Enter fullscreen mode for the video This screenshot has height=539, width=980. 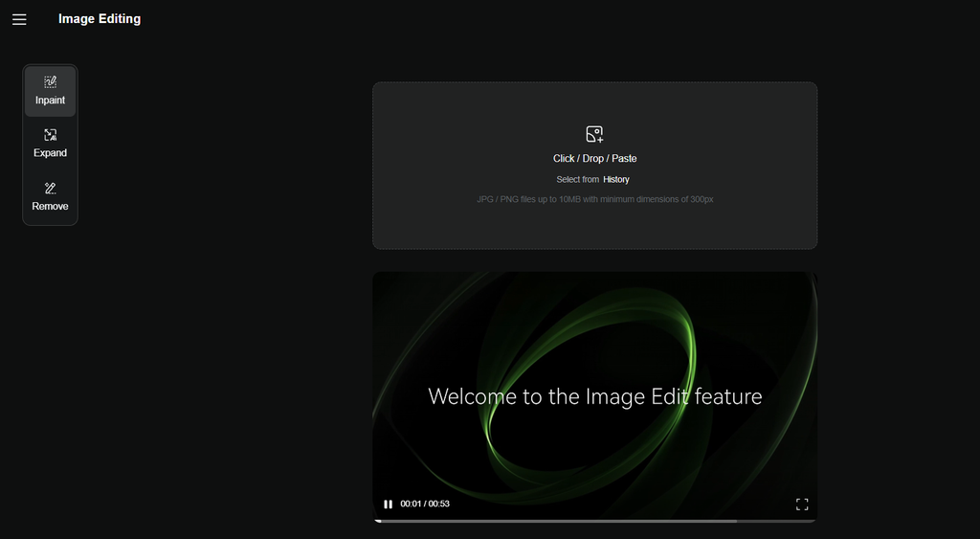click(x=802, y=504)
